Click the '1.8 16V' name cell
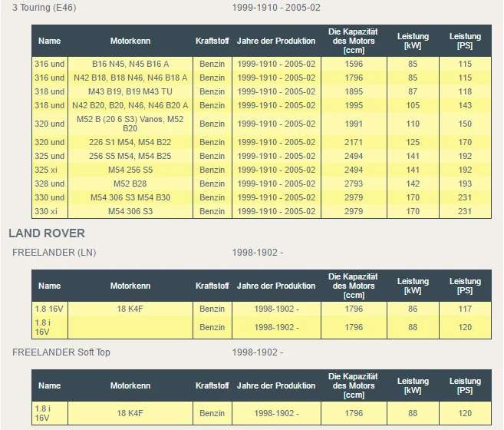 tap(49, 309)
